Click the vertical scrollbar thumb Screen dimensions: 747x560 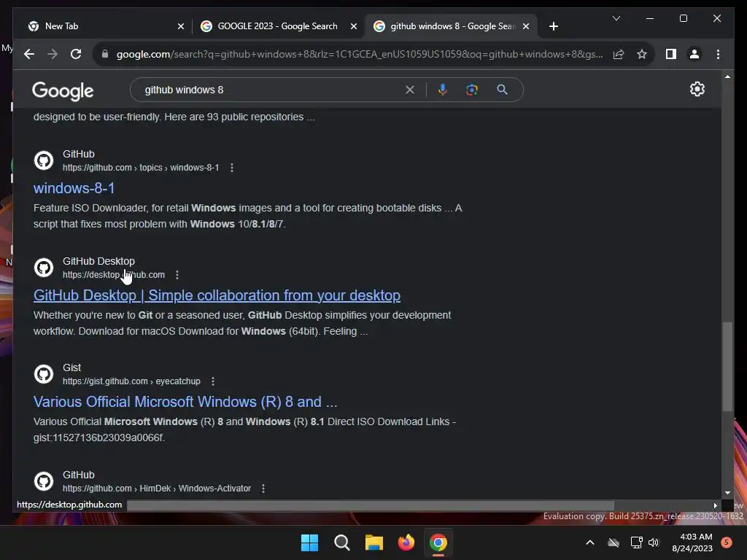(x=727, y=367)
